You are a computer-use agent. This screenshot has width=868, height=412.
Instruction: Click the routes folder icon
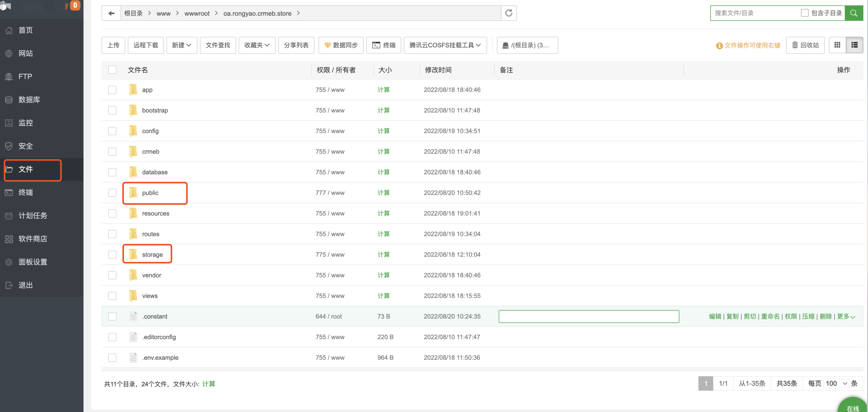133,234
